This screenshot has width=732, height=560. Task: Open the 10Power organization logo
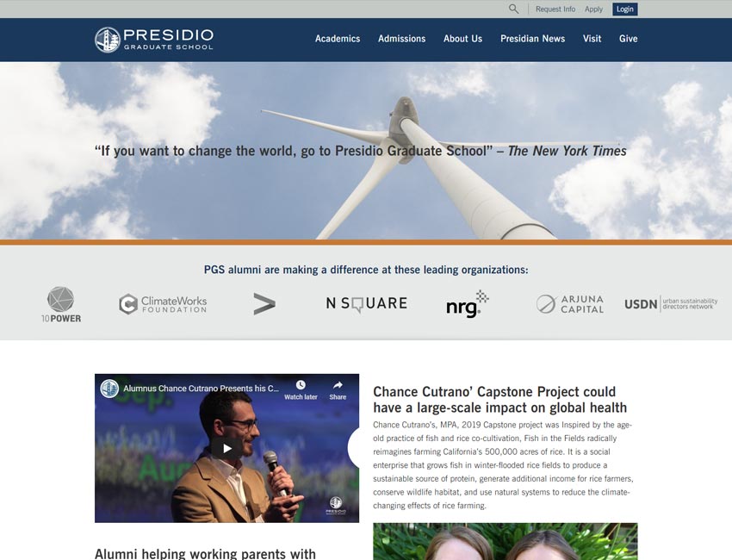pyautogui.click(x=61, y=304)
